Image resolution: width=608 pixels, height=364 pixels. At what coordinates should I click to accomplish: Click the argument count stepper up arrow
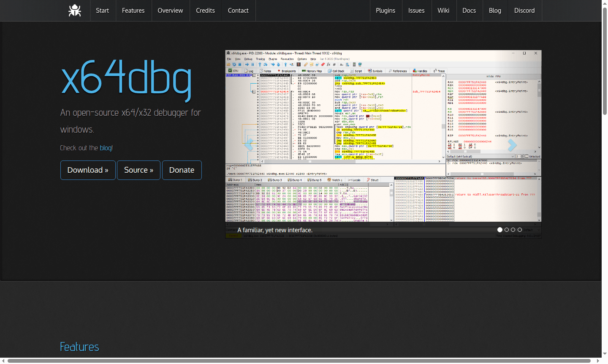tap(522, 155)
